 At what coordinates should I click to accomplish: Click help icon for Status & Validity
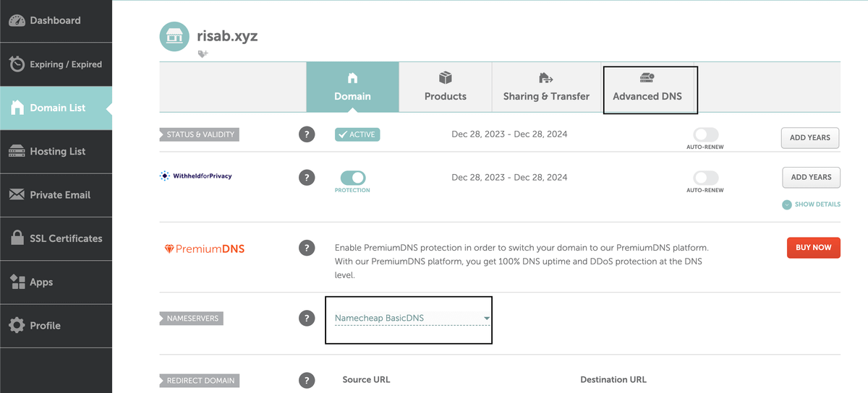tap(307, 134)
